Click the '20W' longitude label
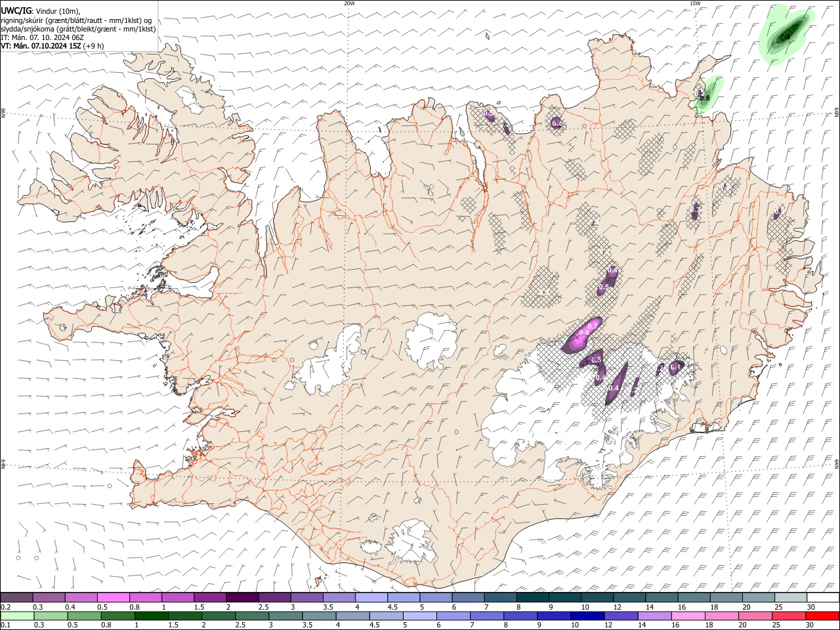 point(349,3)
